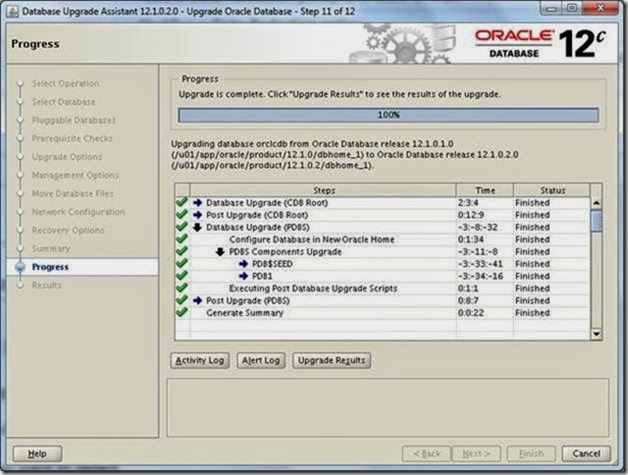The width and height of the screenshot is (628, 475).
Task: Select the Prerequisite Checks wizard step
Action: (72, 139)
